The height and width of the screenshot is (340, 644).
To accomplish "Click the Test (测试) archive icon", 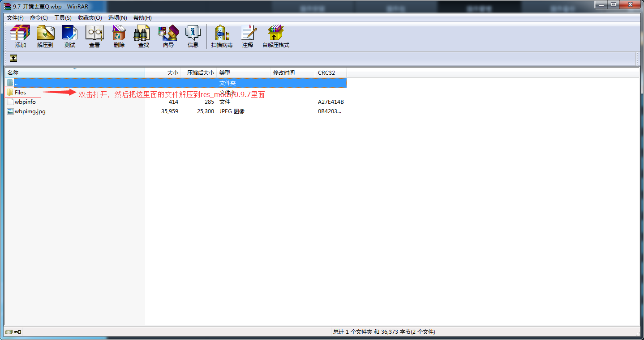I will [x=70, y=36].
